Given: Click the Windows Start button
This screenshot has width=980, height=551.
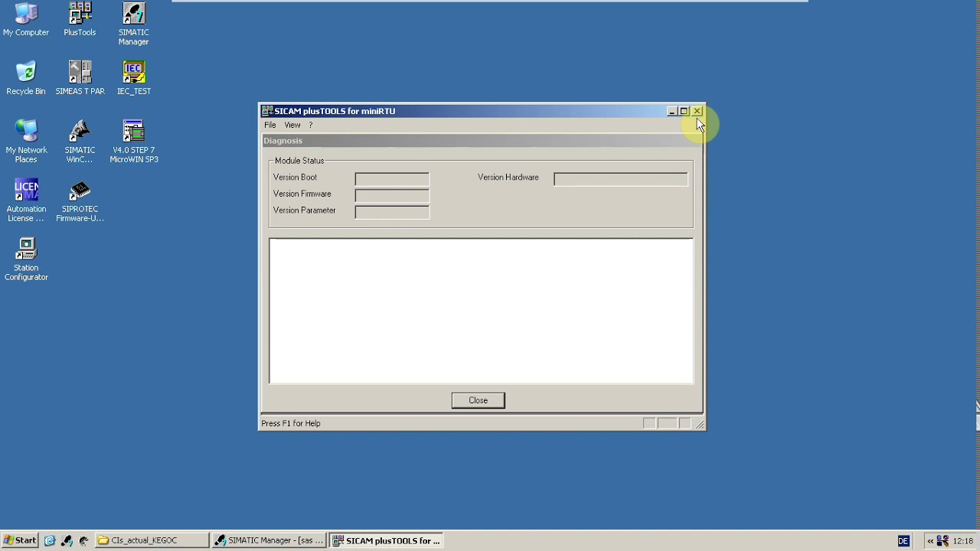Looking at the screenshot, I should tap(20, 540).
